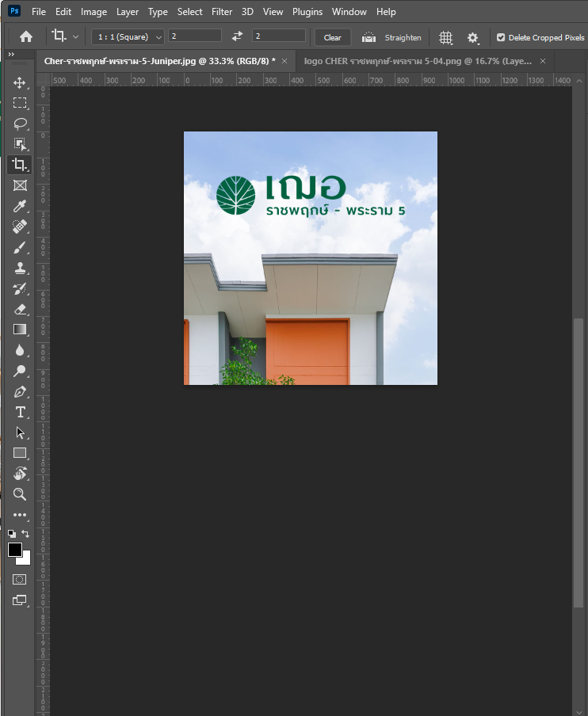The image size is (588, 716).
Task: Activate the Zoom tool
Action: click(x=20, y=494)
